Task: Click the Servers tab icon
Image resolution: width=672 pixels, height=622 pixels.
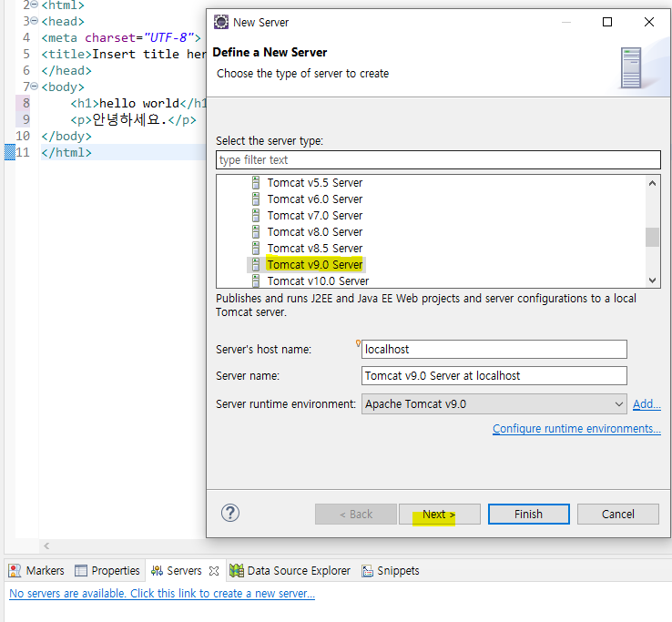Action: [x=157, y=571]
